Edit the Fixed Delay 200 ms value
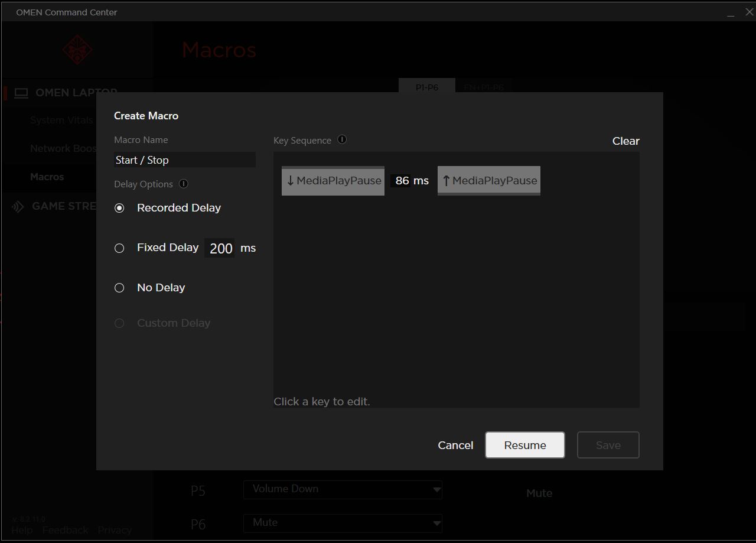Screen dimensions: 756x543 220,248
